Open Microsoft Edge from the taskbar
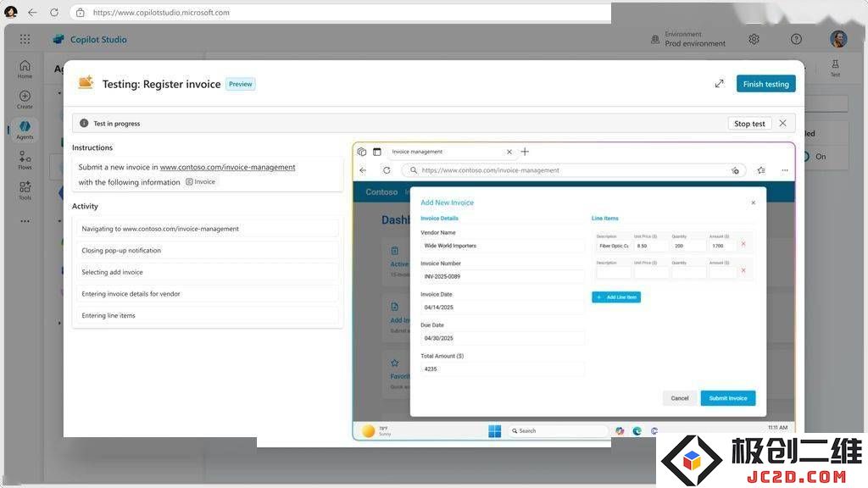Viewport: 868px width, 488px height. point(637,431)
